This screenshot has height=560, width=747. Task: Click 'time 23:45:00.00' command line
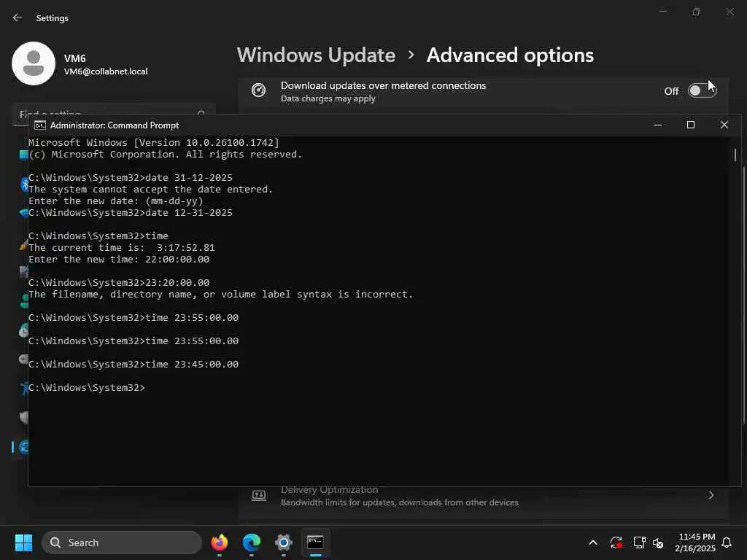pos(133,365)
